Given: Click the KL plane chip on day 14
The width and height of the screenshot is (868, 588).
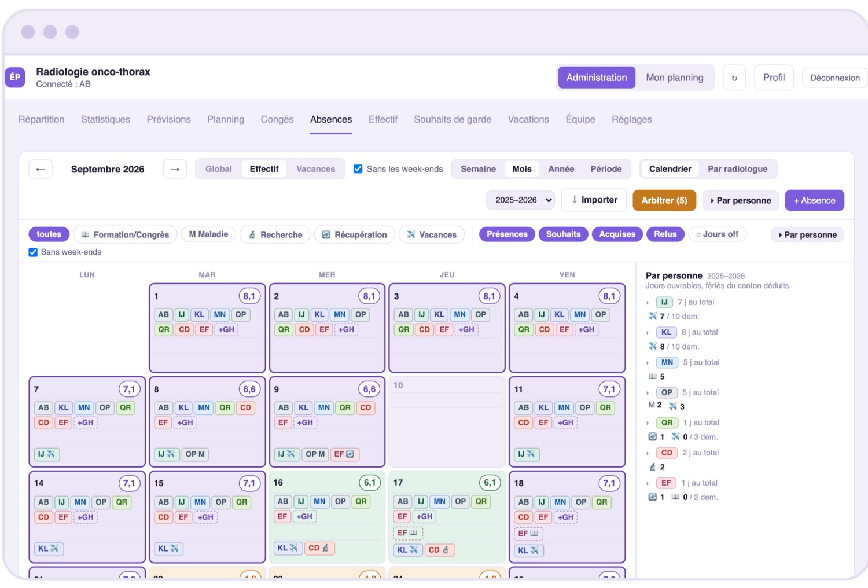Looking at the screenshot, I should [x=49, y=548].
